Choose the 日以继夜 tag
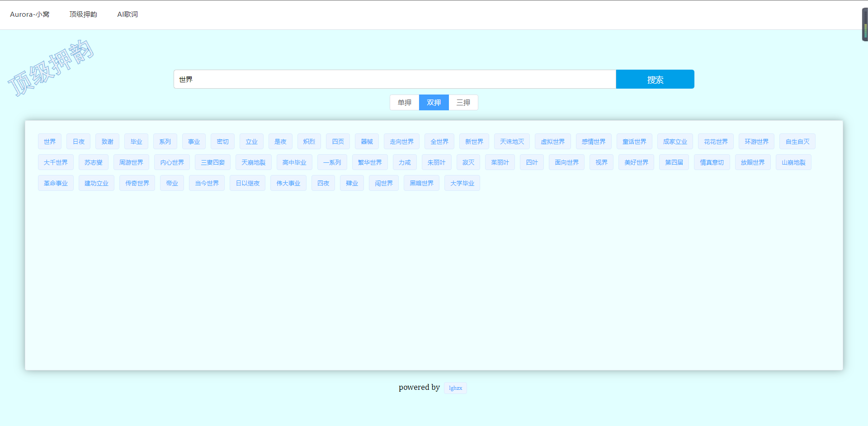868x426 pixels. tap(248, 183)
